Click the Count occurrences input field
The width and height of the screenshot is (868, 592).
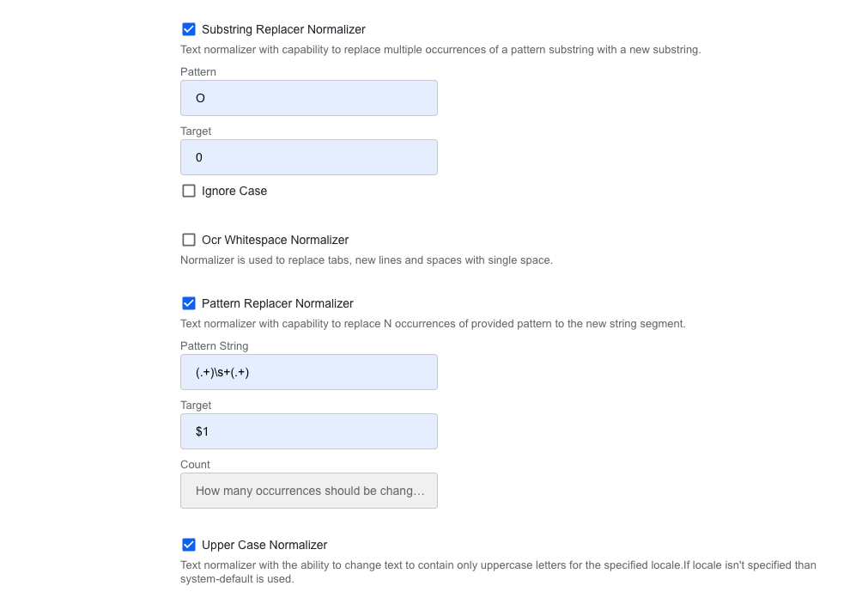309,491
